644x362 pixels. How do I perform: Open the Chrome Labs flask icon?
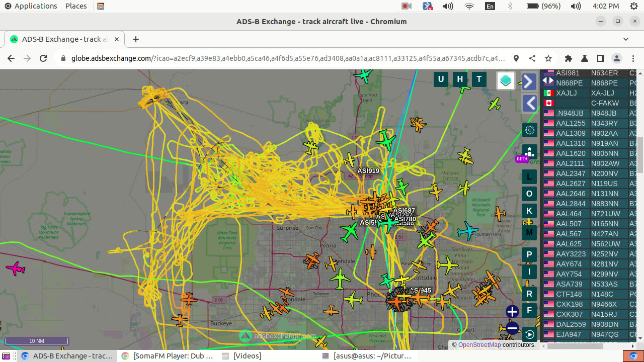585,58
